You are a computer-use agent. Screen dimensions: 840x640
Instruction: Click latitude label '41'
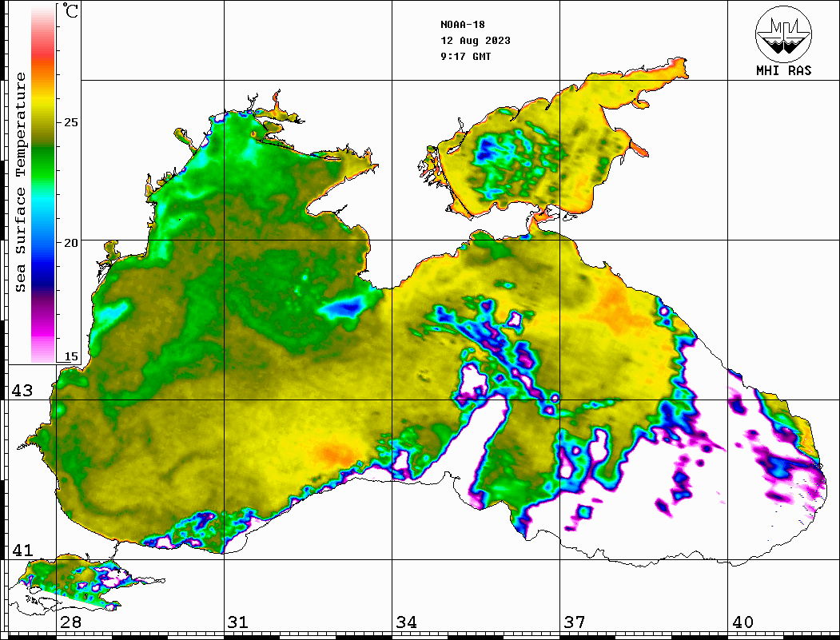click(22, 550)
